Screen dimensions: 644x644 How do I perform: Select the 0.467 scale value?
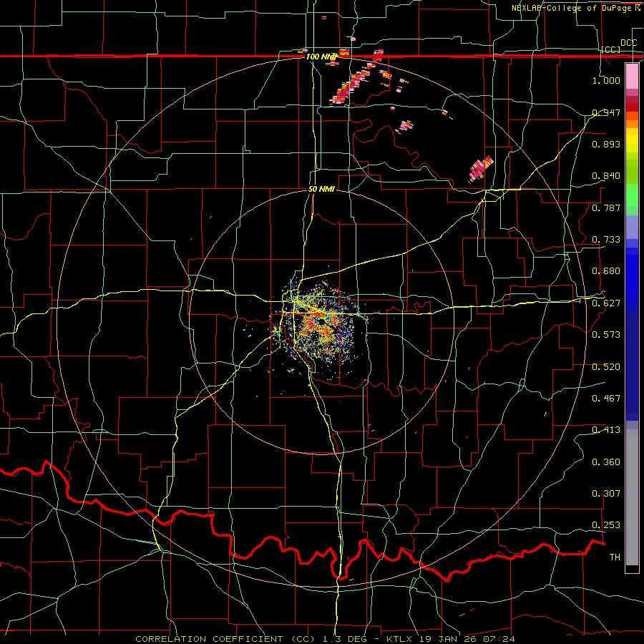(x=606, y=399)
